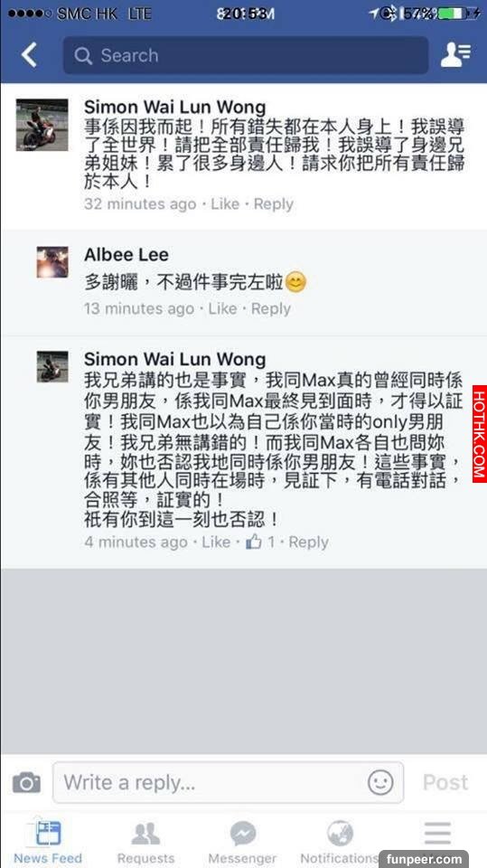Viewport: 487px width, 868px height.
Task: Open Albee Lee's profile picture
Action: pyautogui.click(x=52, y=262)
